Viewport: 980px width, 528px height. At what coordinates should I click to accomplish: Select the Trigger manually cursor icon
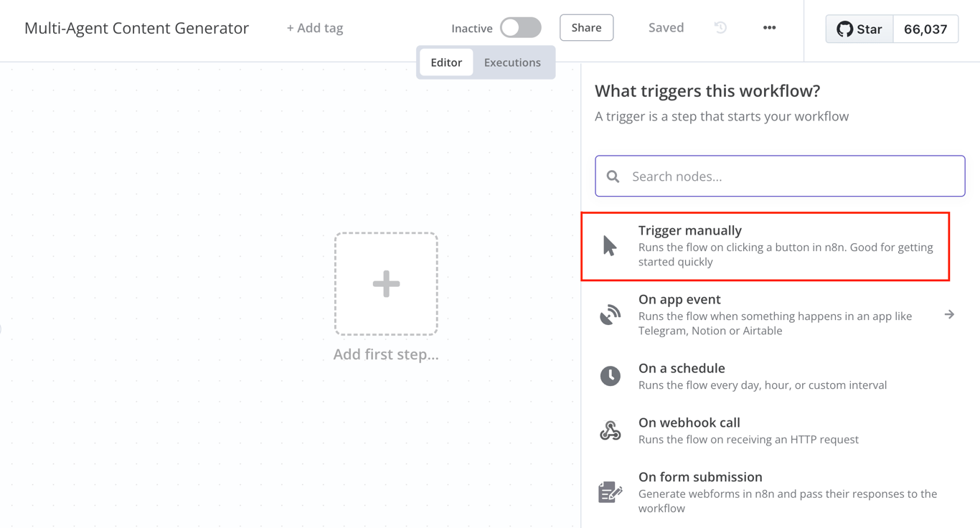[609, 245]
